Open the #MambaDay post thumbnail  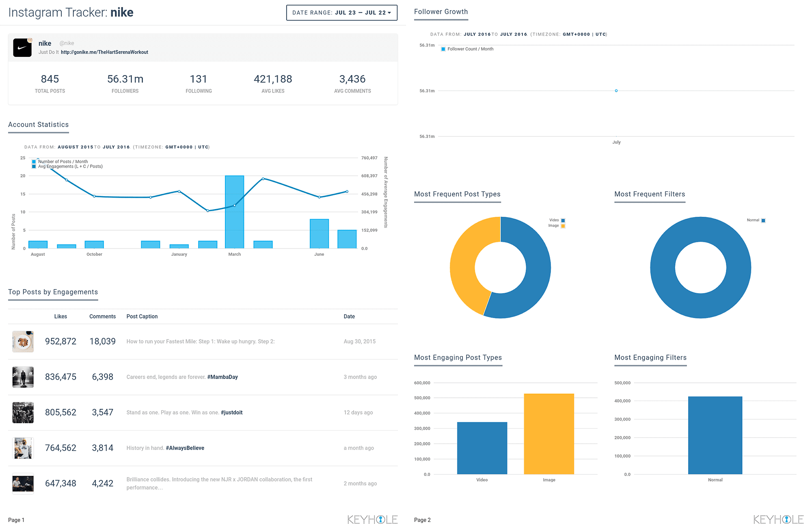tap(23, 377)
